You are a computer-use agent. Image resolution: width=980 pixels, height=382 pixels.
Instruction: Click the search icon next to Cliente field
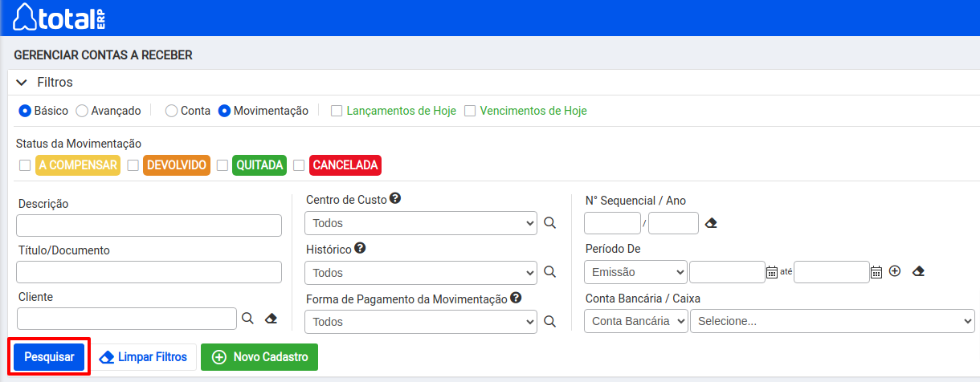pos(248,319)
